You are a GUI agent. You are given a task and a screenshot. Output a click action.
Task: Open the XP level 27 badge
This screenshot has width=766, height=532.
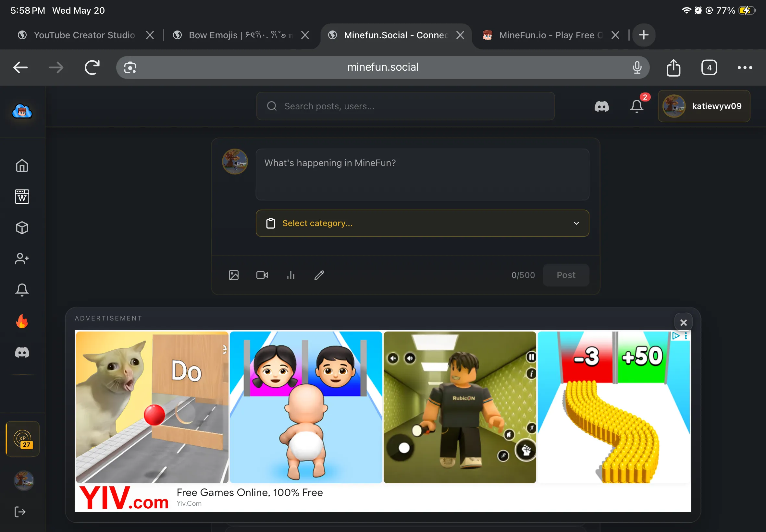click(x=22, y=439)
